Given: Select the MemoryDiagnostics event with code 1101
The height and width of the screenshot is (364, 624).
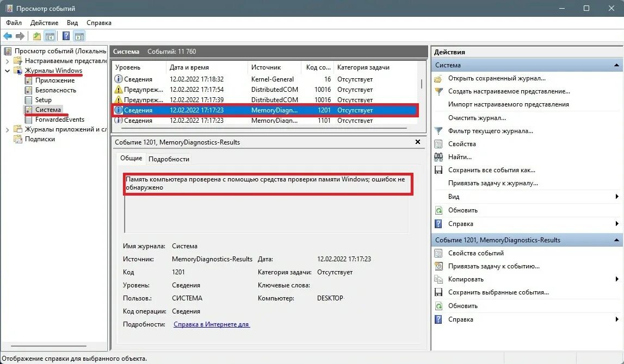Looking at the screenshot, I should tap(265, 121).
